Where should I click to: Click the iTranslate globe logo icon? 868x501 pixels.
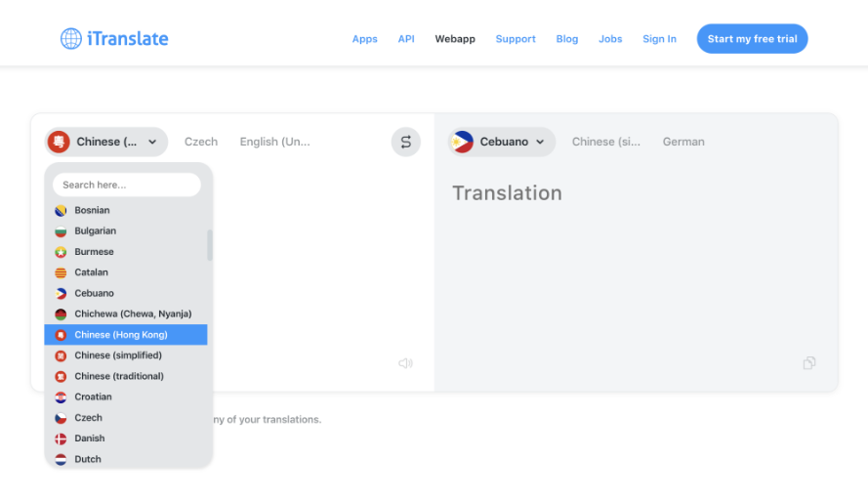point(71,39)
